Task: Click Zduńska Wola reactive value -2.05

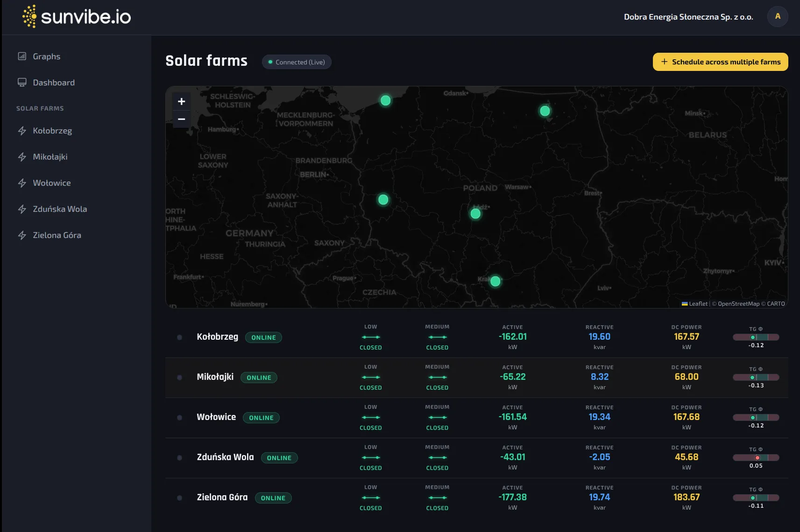Action: (600, 457)
